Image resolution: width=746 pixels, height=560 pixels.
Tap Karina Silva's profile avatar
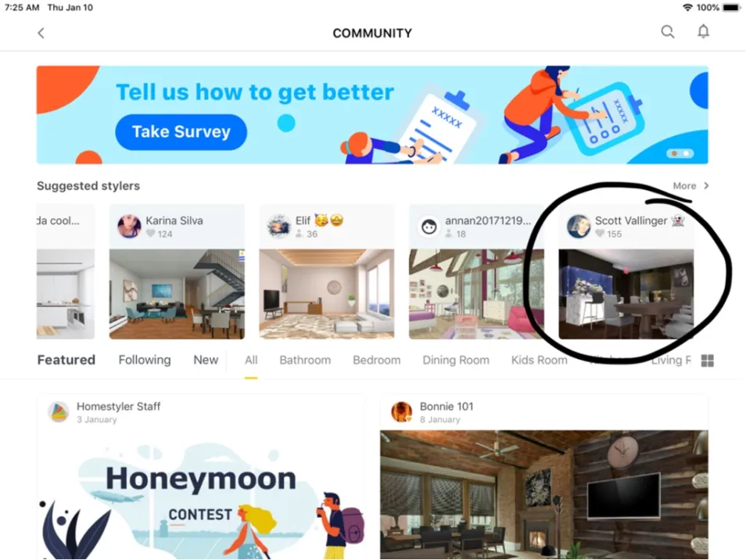click(x=129, y=226)
